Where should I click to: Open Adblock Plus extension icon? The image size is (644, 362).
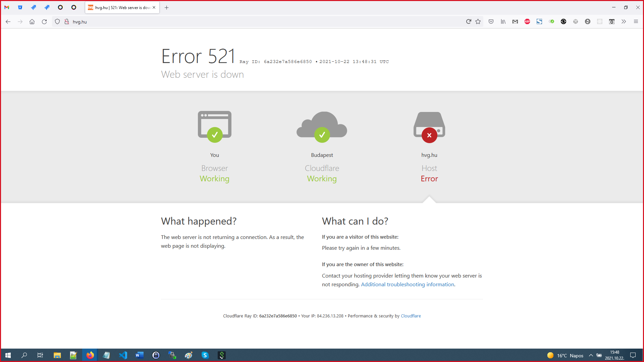coord(527,22)
